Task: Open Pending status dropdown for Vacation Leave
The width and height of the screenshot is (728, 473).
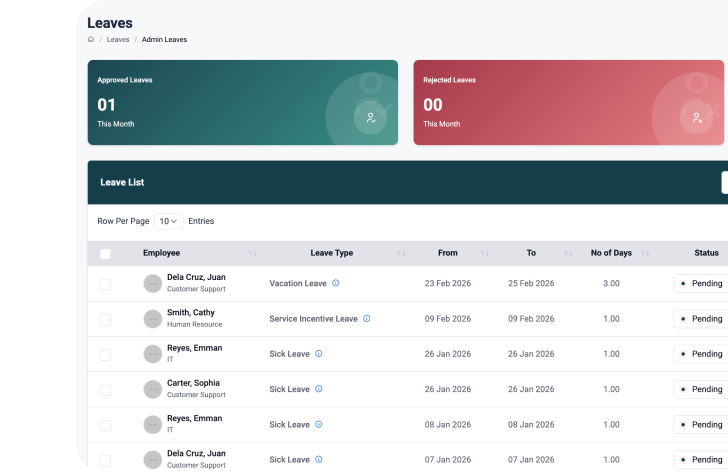Action: [702, 284]
